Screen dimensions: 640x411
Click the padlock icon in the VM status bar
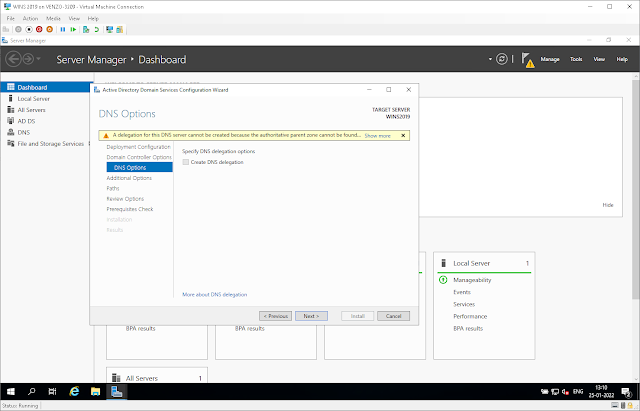coord(630,405)
